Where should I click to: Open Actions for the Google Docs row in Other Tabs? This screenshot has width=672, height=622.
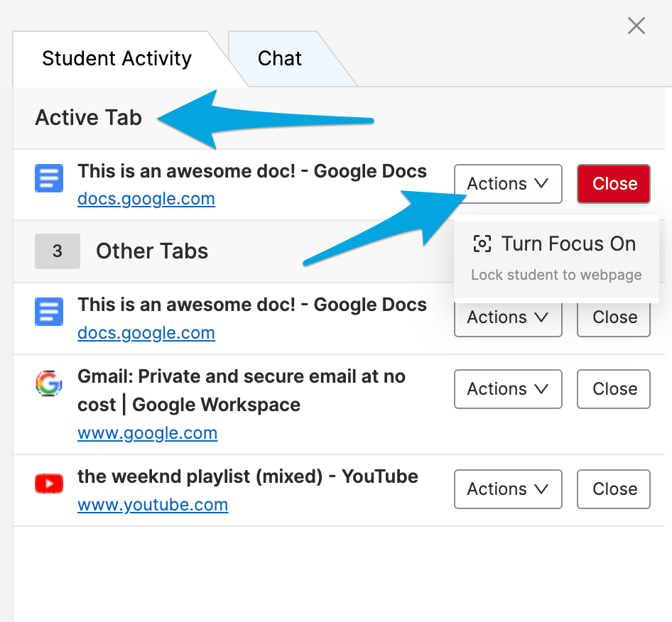coord(507,317)
